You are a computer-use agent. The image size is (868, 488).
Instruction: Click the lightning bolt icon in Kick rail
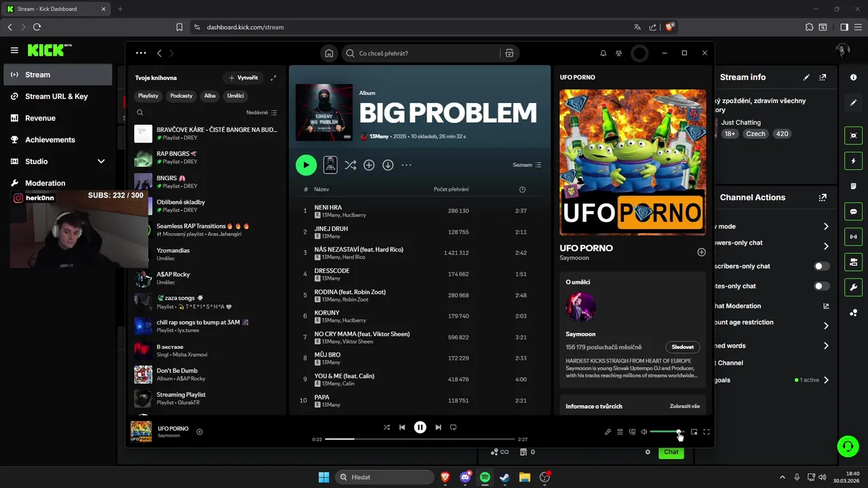coord(854,161)
